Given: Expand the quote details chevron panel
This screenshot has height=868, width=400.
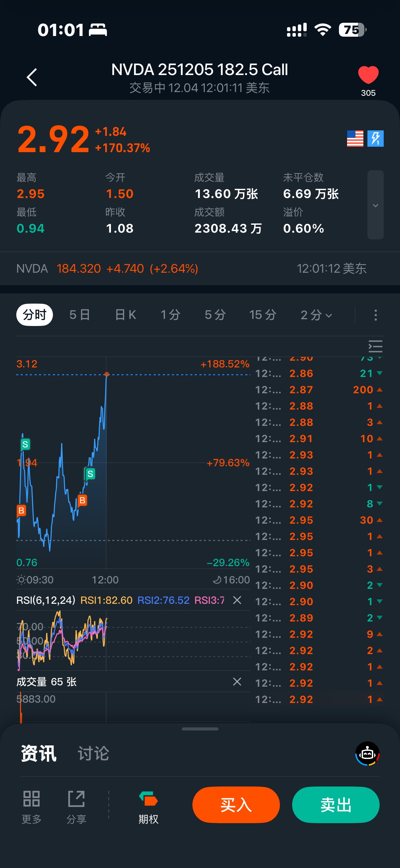Looking at the screenshot, I should point(375,205).
